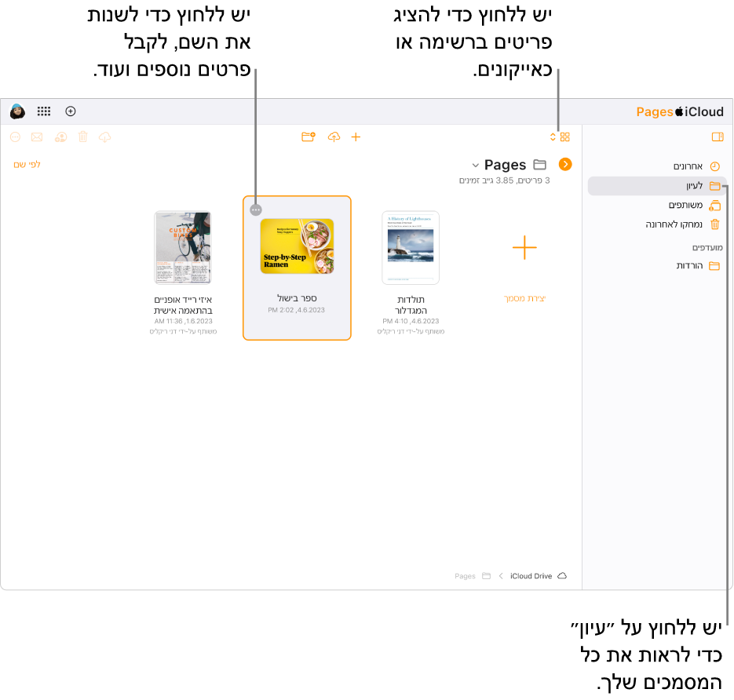Toggle the sort order arrows icon
The height and width of the screenshot is (700, 734).
[x=553, y=137]
